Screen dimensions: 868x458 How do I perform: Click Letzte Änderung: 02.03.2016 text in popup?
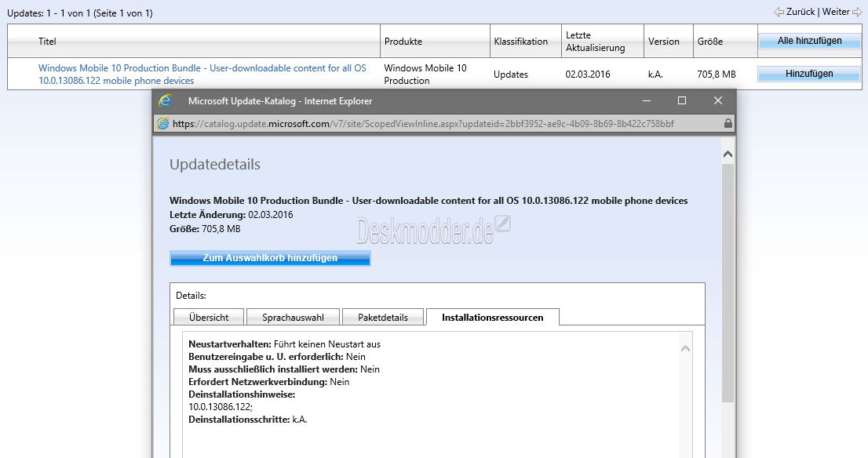pyautogui.click(x=231, y=215)
